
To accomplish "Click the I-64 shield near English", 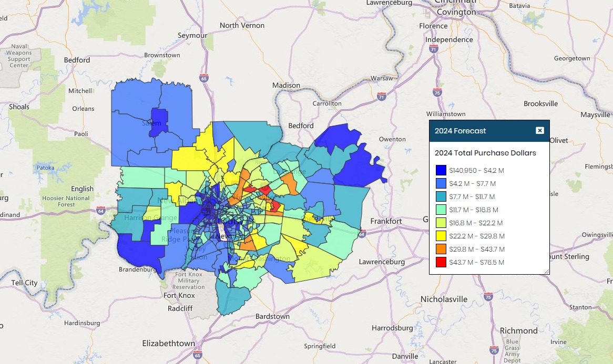I will pos(101,211).
